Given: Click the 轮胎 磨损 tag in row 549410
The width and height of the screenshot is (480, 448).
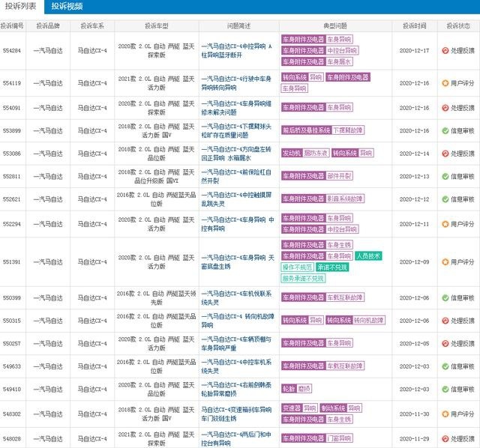Looking at the screenshot, I should click(x=296, y=389).
